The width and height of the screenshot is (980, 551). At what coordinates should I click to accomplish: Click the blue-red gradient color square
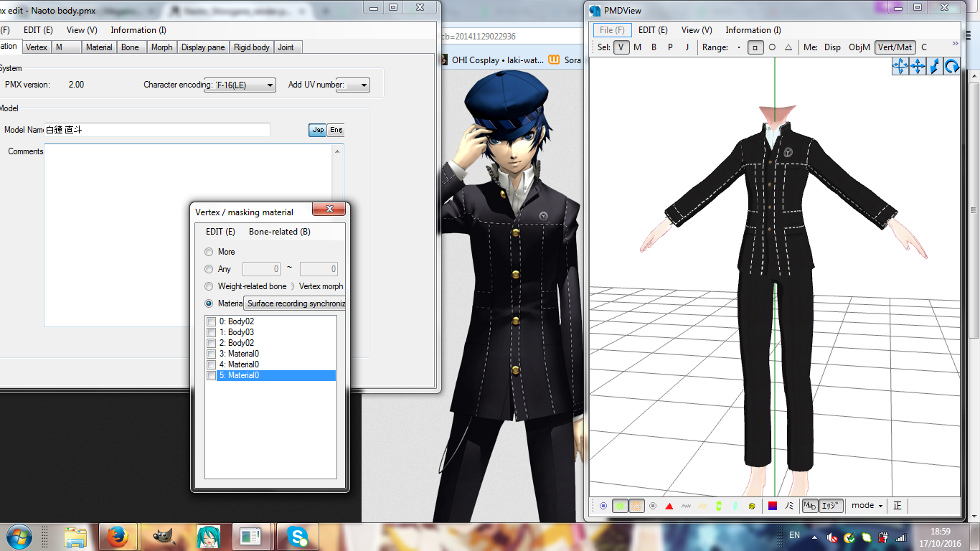click(x=773, y=506)
